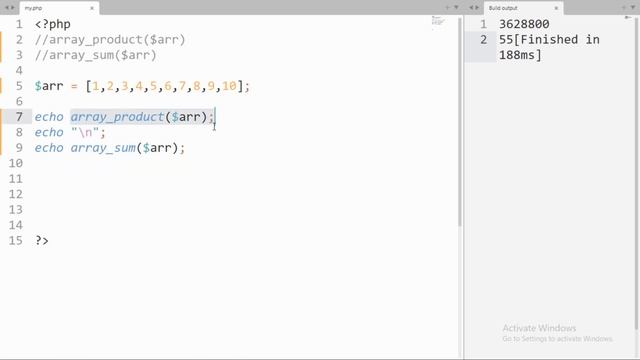Add a new tab in the Build output pane

point(624,8)
